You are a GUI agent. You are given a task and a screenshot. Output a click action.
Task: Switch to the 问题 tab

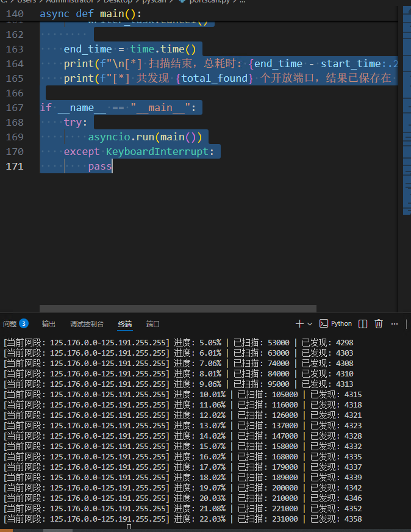[x=10, y=324]
